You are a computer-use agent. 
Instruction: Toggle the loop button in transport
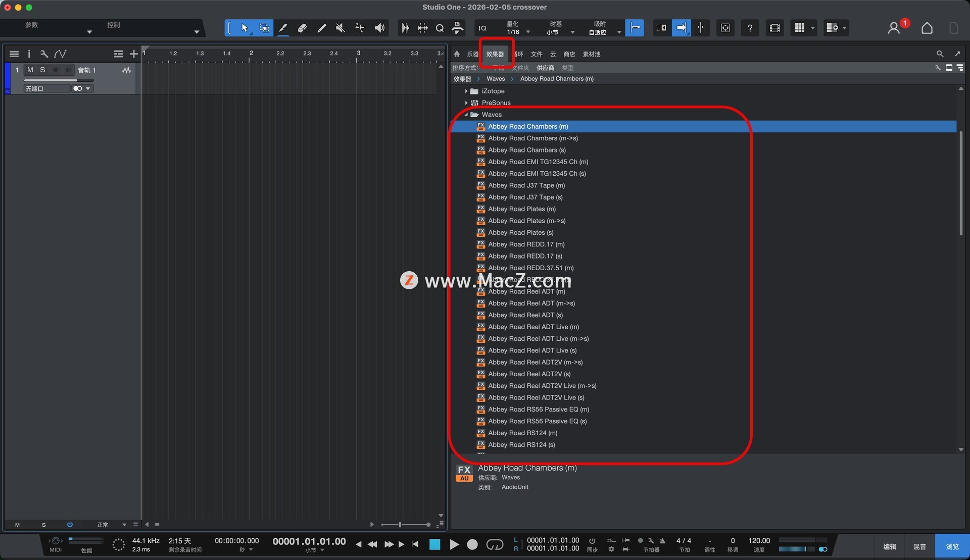495,544
